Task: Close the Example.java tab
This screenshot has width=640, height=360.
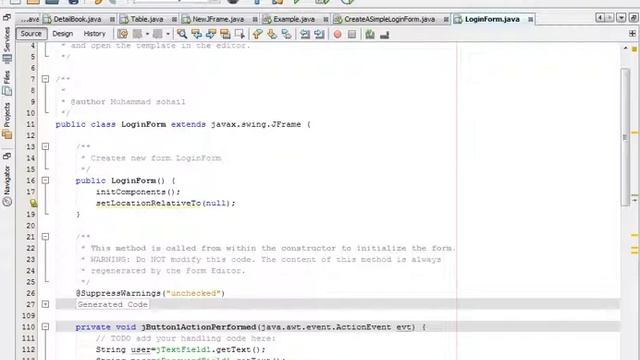Action: click(x=325, y=20)
